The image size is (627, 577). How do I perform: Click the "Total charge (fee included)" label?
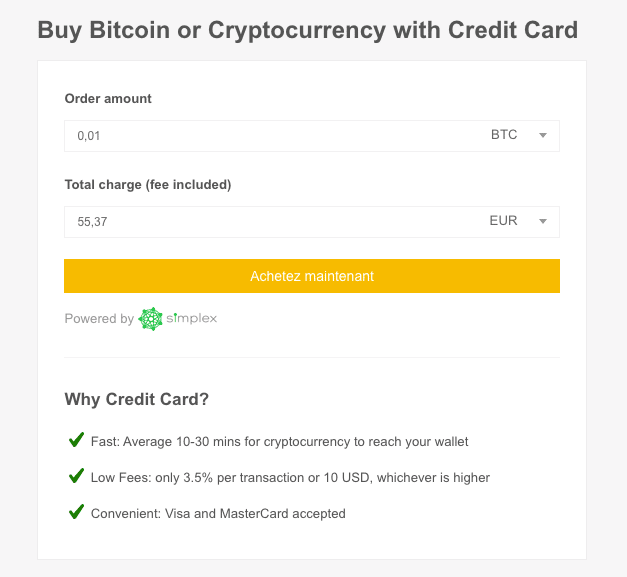148,185
